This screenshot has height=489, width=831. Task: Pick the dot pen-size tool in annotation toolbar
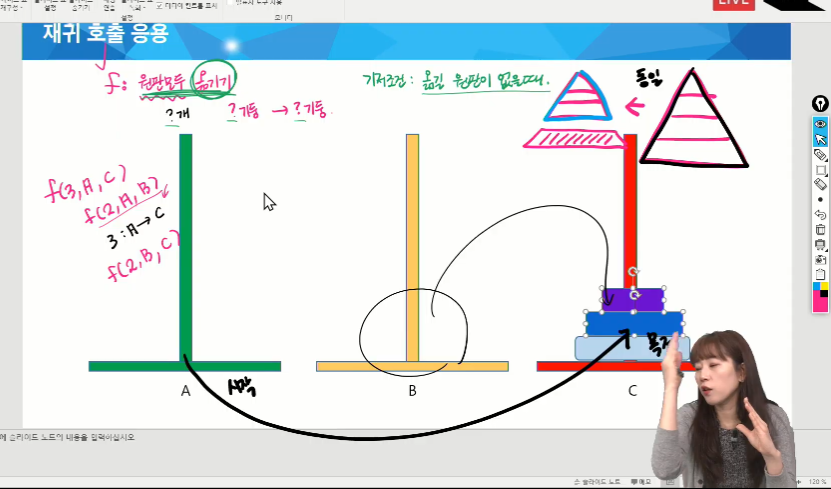(820, 200)
